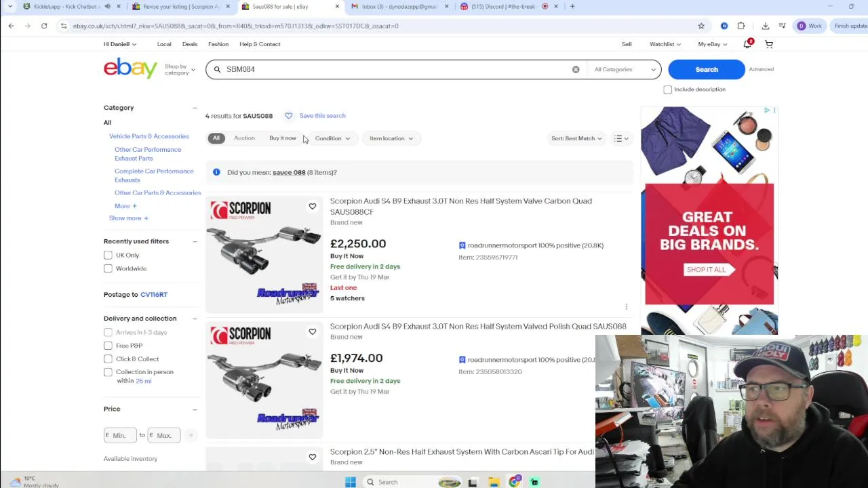The height and width of the screenshot is (488, 868).
Task: Collapse the Category section
Action: click(x=195, y=108)
